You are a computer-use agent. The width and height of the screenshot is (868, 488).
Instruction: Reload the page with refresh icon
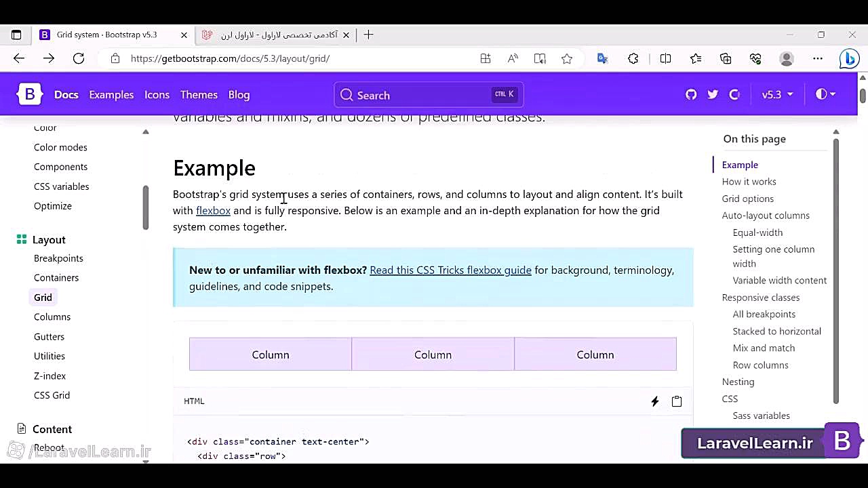[x=79, y=59]
